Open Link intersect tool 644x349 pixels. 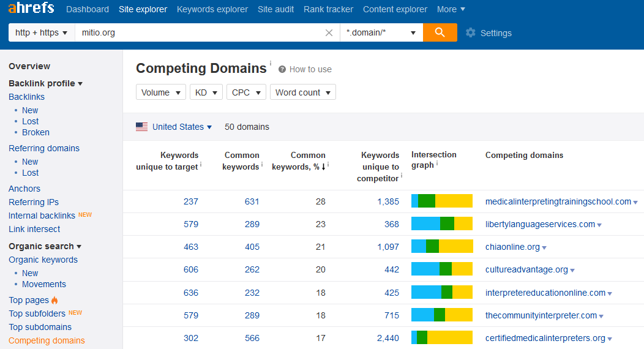pyautogui.click(x=34, y=229)
